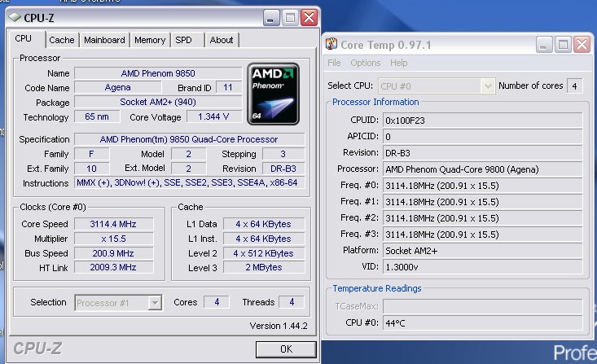
Task: Click the Cores value box
Action: 217,302
